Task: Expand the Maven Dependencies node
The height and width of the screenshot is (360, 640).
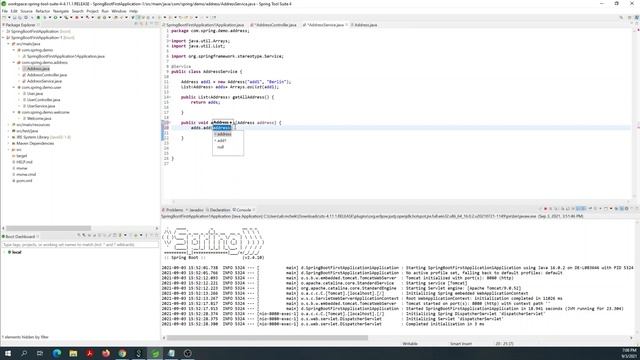Action: click(x=9, y=143)
